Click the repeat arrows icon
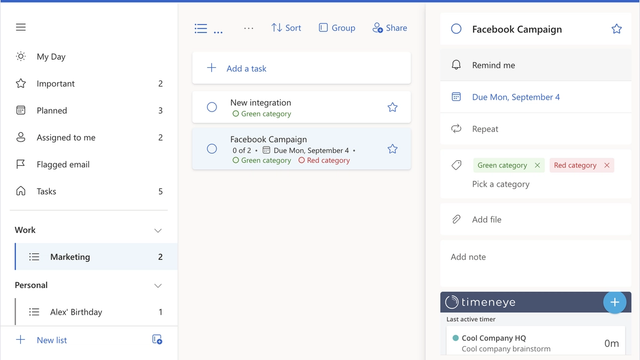The width and height of the screenshot is (640, 360). pyautogui.click(x=456, y=129)
